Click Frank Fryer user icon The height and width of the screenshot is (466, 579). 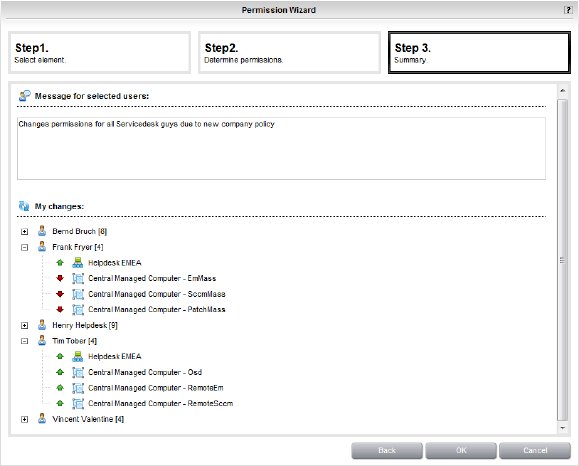42,247
